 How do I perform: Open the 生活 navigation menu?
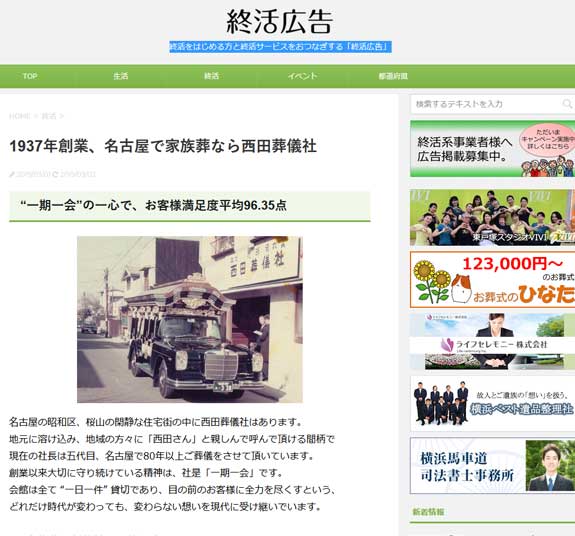121,76
